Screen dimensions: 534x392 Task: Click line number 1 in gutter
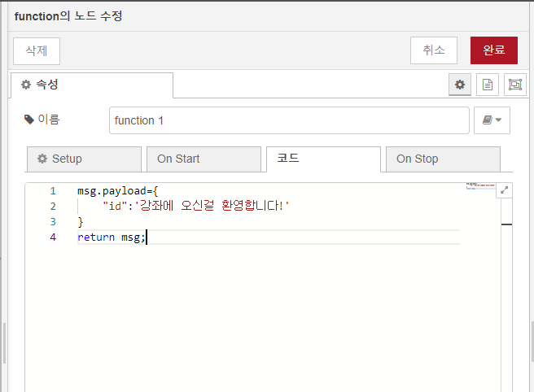tap(53, 191)
